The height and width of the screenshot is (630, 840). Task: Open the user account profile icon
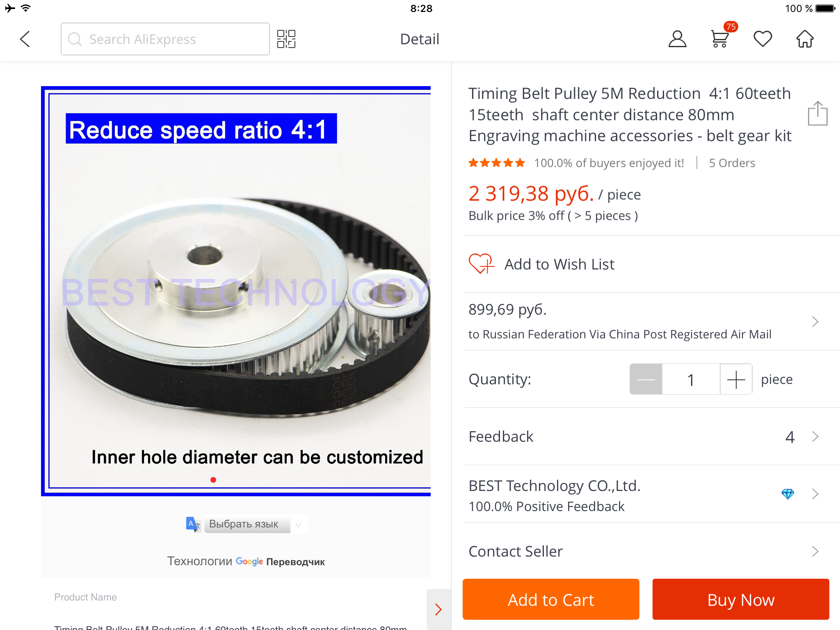tap(677, 39)
